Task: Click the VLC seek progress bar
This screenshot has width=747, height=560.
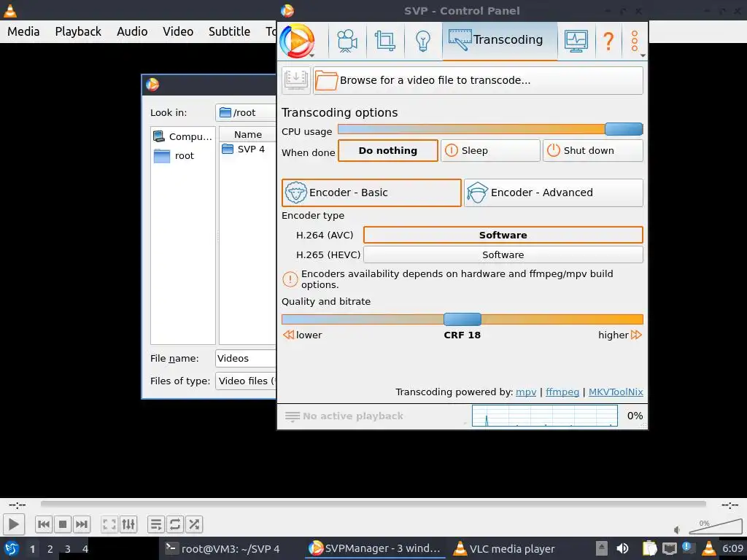Action: (x=373, y=504)
